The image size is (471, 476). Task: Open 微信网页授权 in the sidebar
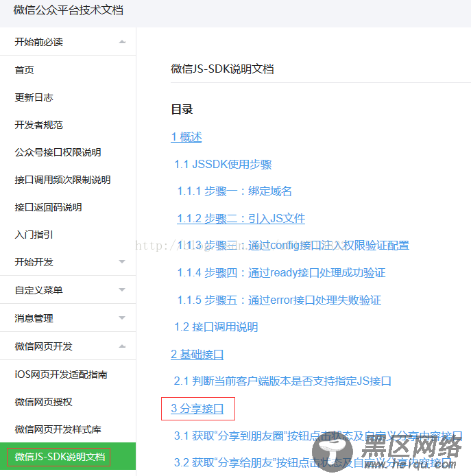tap(44, 402)
